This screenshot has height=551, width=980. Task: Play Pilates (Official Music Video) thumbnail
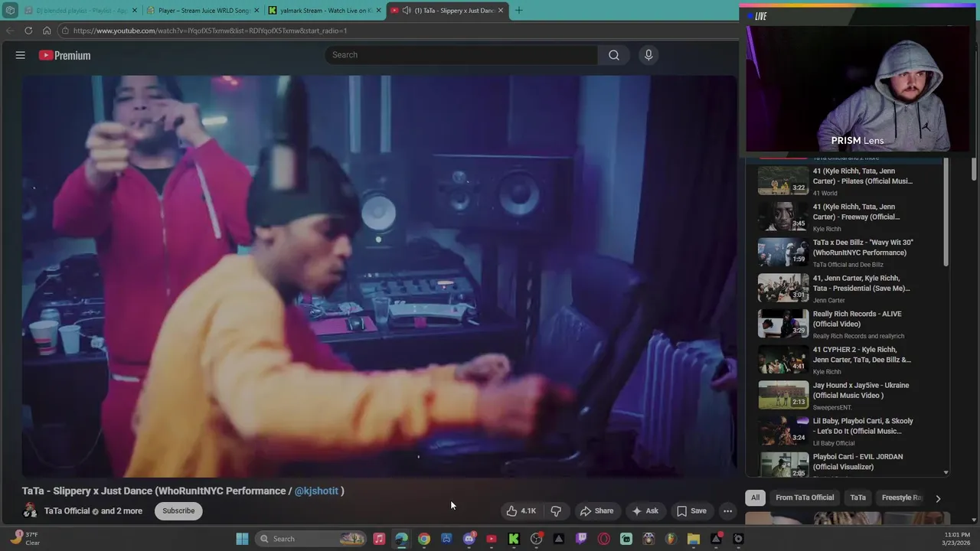(x=783, y=181)
